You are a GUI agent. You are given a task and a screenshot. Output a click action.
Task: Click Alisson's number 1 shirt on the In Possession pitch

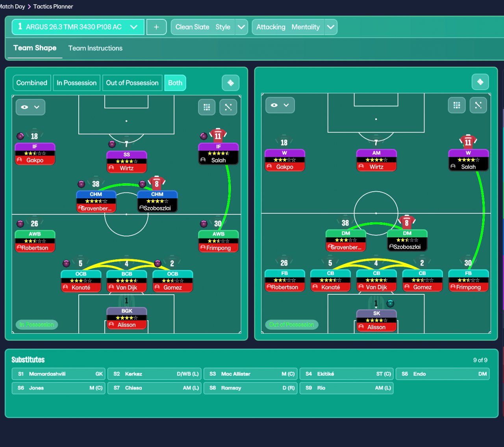[x=126, y=301]
